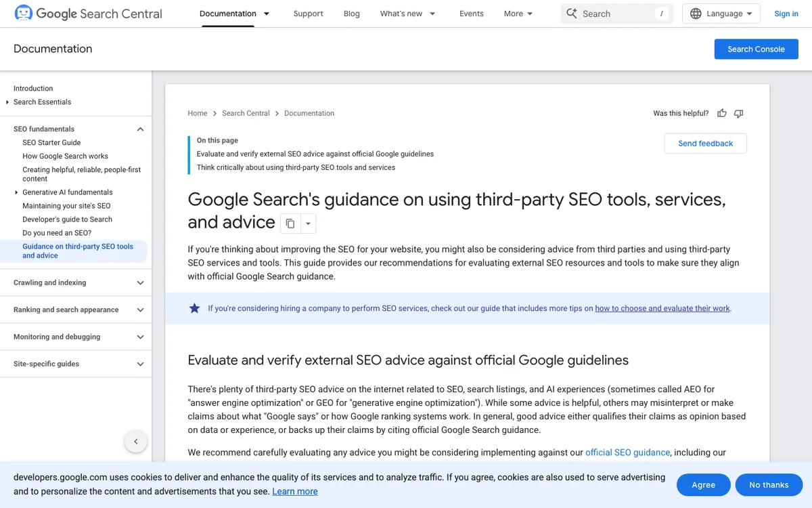Viewport: 812px width, 508px height.
Task: Click the thumbs up helpful icon
Action: tap(722, 113)
